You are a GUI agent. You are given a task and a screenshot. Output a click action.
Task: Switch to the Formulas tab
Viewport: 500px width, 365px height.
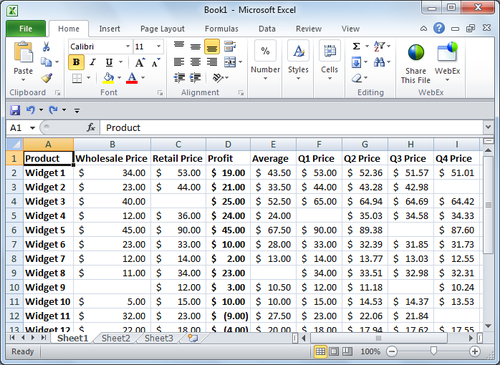(222, 29)
